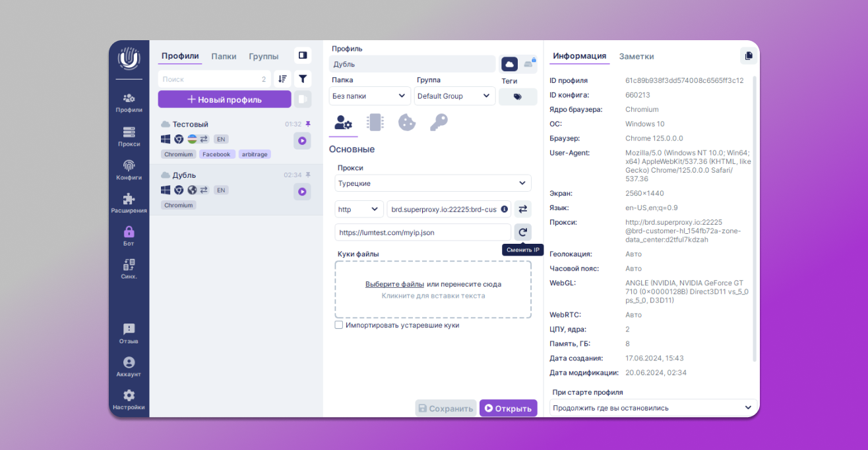Click the Сменить IP refresh icon

point(522,232)
